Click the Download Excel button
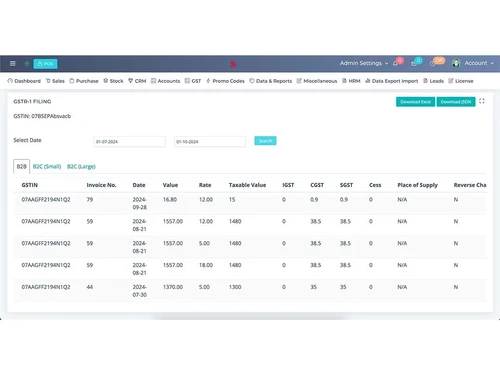The image size is (500, 375). [x=415, y=102]
